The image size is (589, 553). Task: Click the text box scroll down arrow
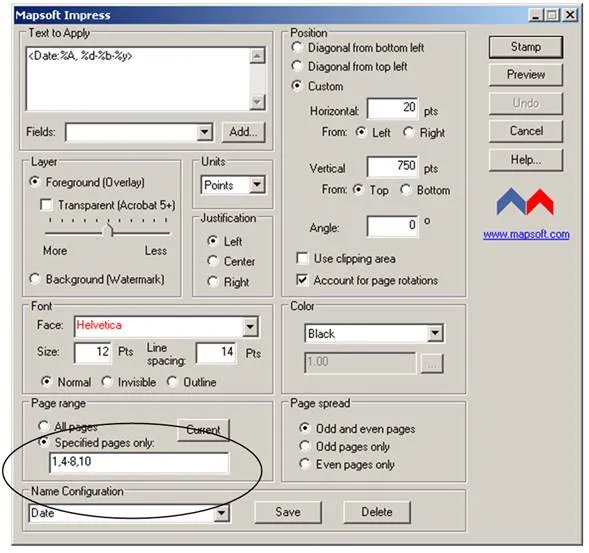click(x=257, y=102)
